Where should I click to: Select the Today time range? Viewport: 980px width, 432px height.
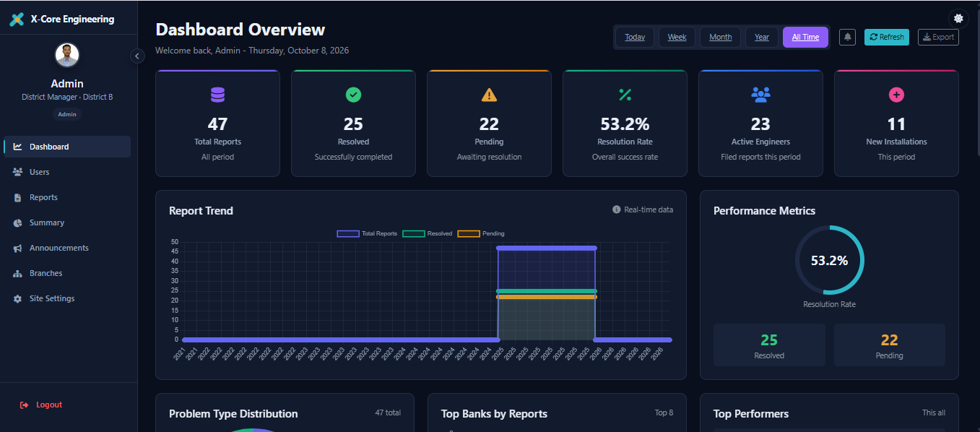pos(635,37)
